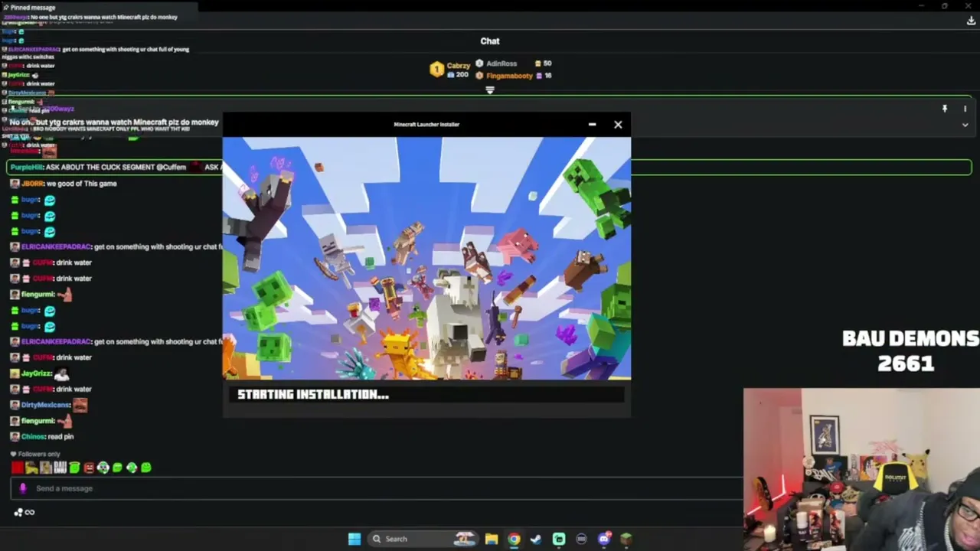Click the purple icon in the message box

[23, 488]
